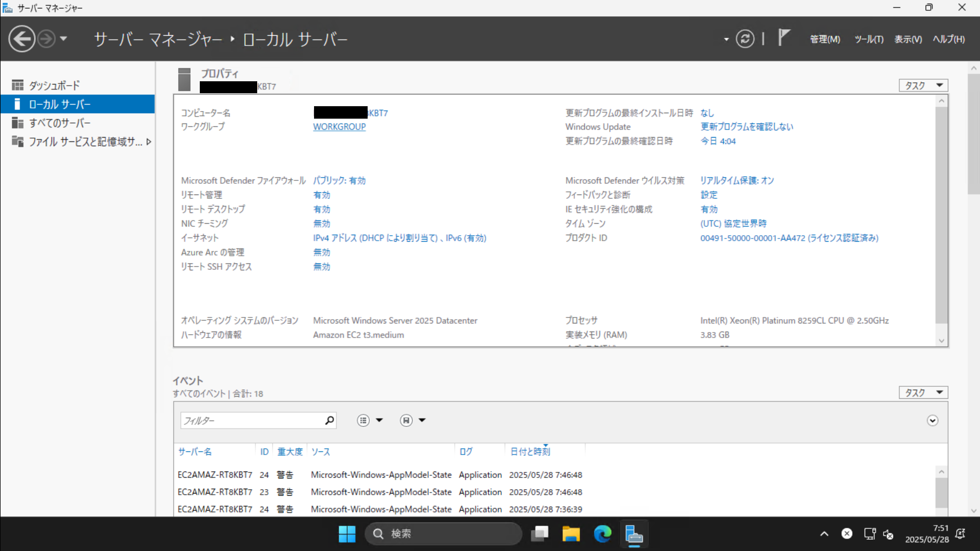Select ローカル サーバー in the sidebar
Screen dimensions: 980x551
pyautogui.click(x=77, y=104)
